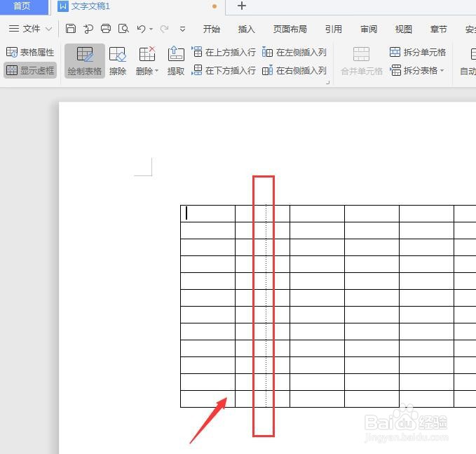Image resolution: width=476 pixels, height=454 pixels.
Task: Open 表格属性 table properties
Action: coord(30,52)
